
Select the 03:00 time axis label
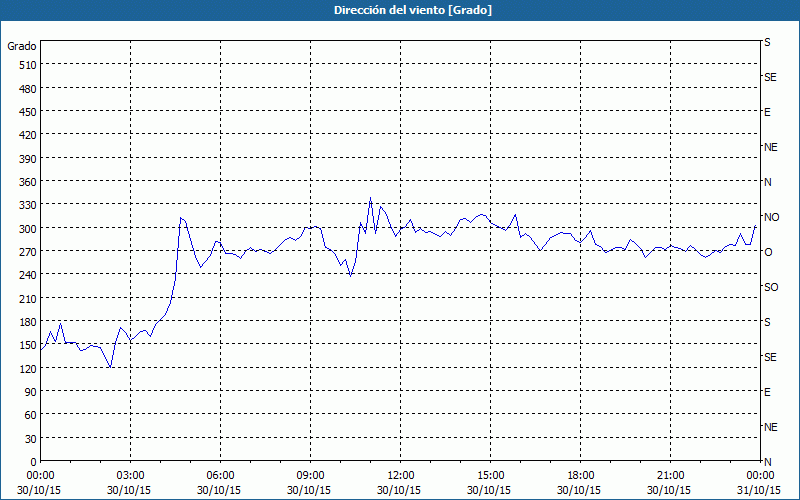(x=130, y=476)
